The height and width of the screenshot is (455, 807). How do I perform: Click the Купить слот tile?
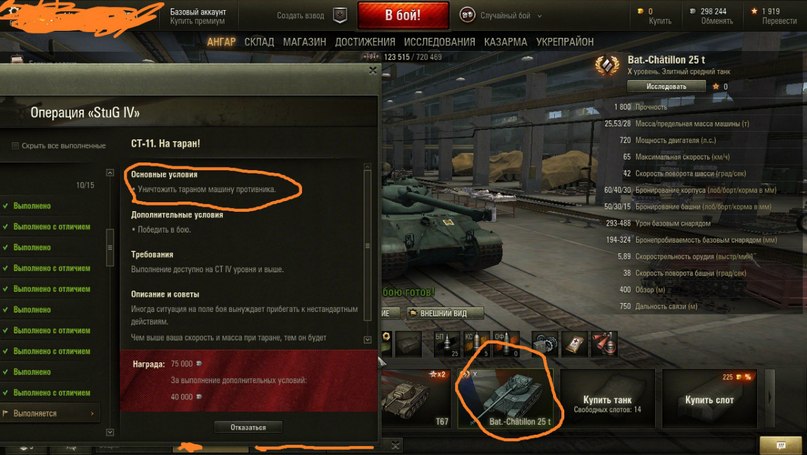709,398
